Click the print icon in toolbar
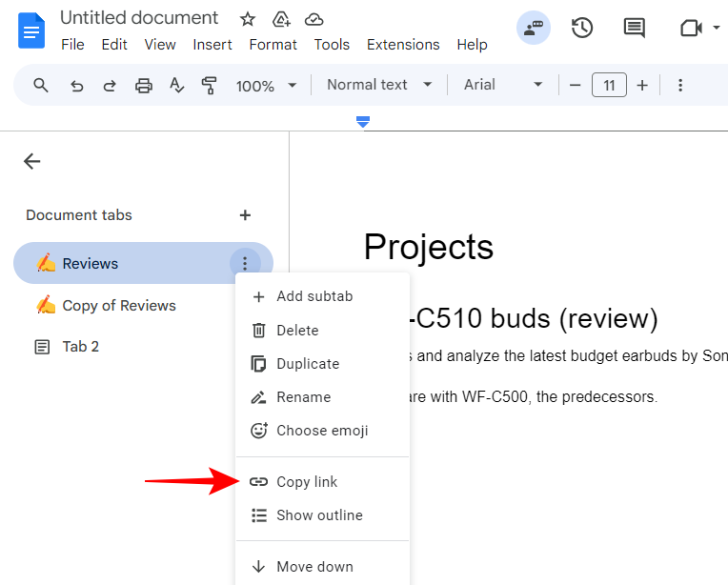This screenshot has height=585, width=728. [143, 86]
